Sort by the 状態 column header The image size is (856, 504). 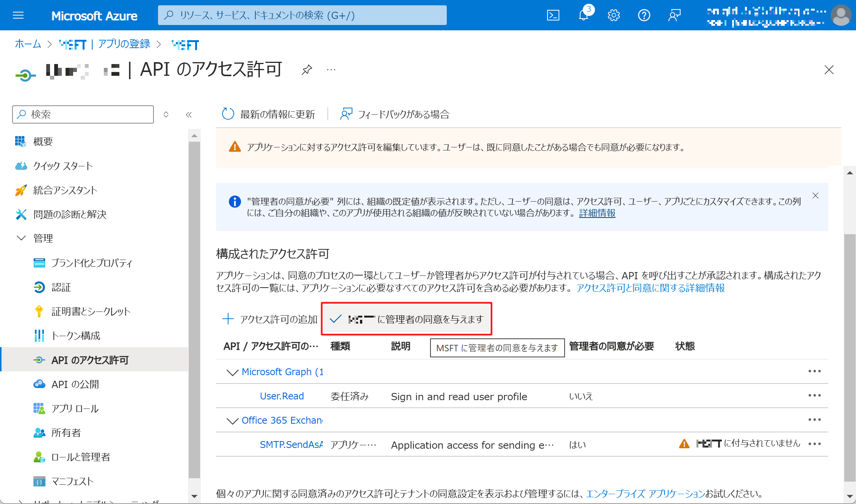coord(685,346)
